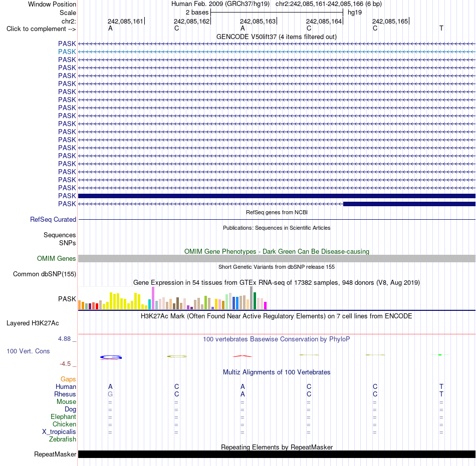
Task: Open 'Short Genetic Variants from dbSNP release 155'
Action: 277,267
